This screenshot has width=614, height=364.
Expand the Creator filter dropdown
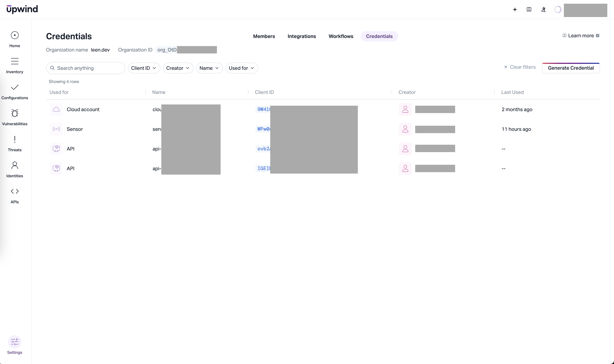coord(178,68)
